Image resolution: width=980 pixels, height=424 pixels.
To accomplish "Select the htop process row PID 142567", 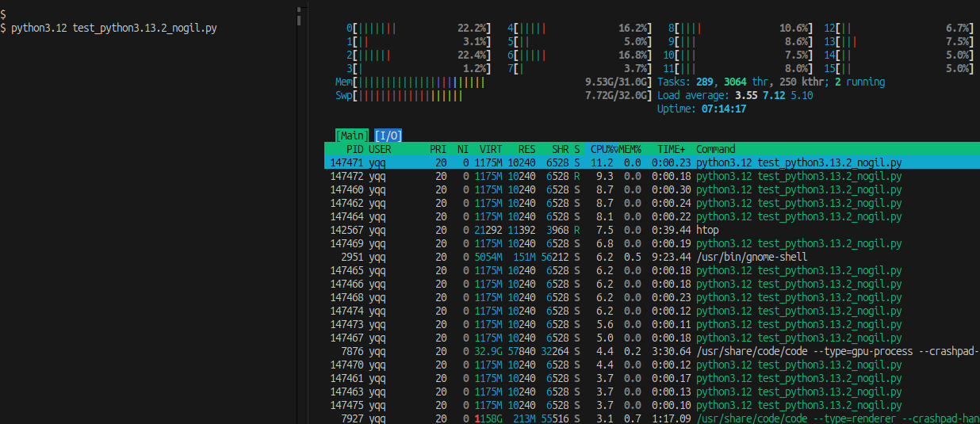I will pyautogui.click(x=652, y=230).
